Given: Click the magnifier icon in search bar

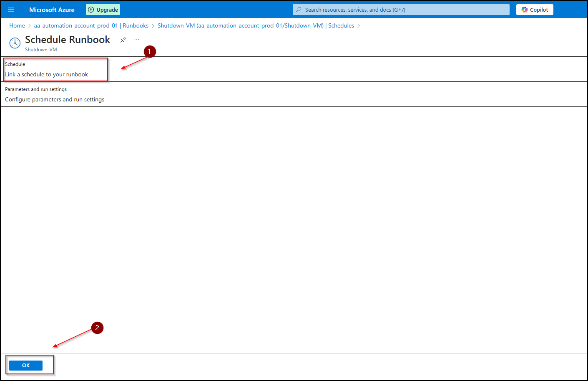Looking at the screenshot, I should pyautogui.click(x=299, y=10).
